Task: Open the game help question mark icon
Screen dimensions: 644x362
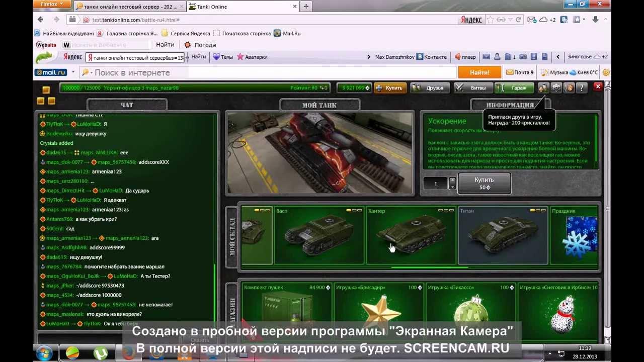Action: click(x=582, y=87)
